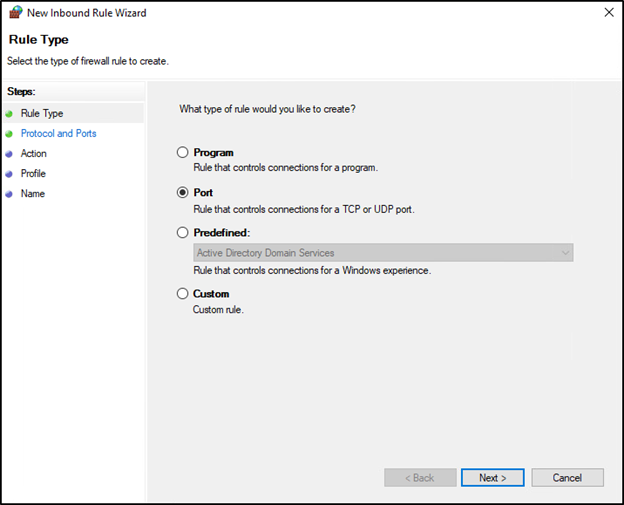The image size is (624, 505).
Task: Choose the Custom rule radio button
Action: pyautogui.click(x=182, y=294)
